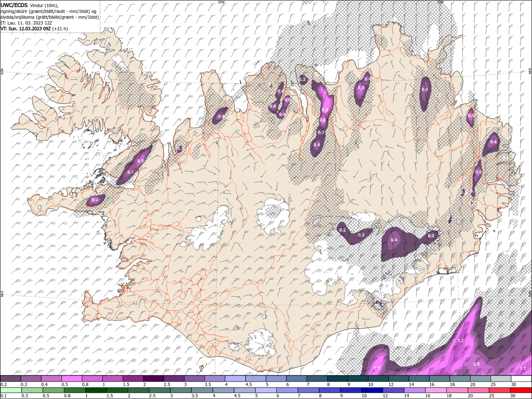Select the dark teal 8–9 snow legend swatch
Viewport: 532px width, 399px height.
point(337,379)
